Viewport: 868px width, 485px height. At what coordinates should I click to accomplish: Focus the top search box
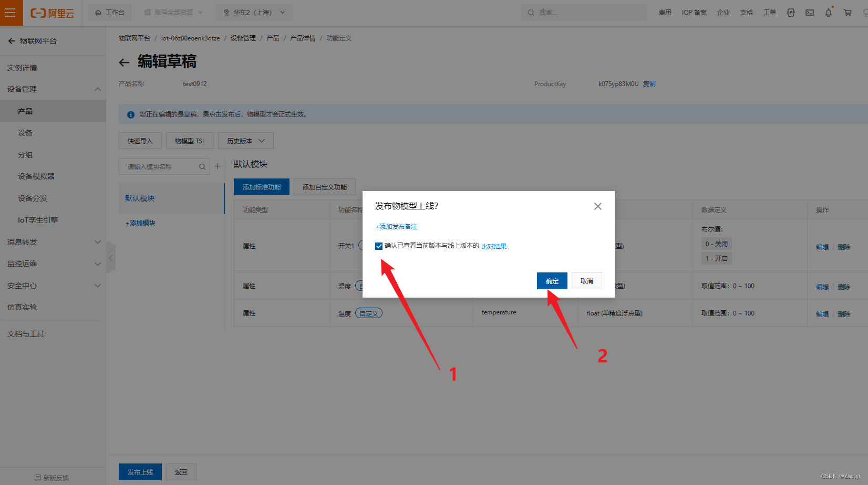tap(584, 13)
